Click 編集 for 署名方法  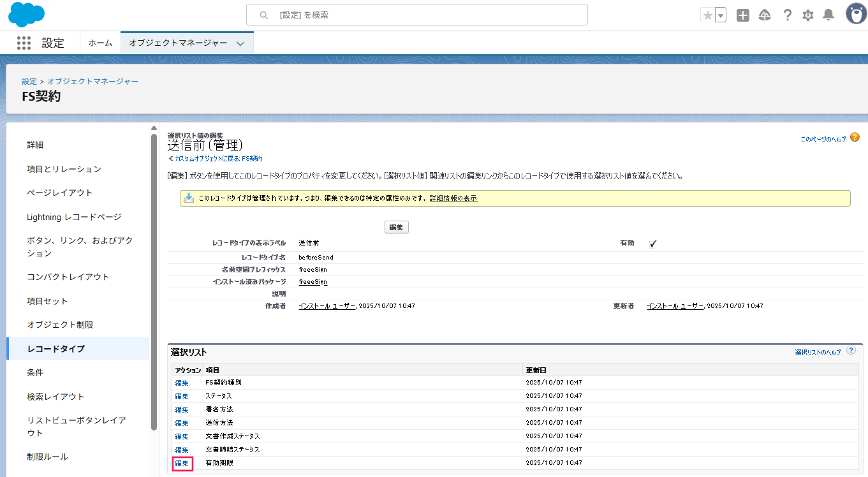[182, 409]
